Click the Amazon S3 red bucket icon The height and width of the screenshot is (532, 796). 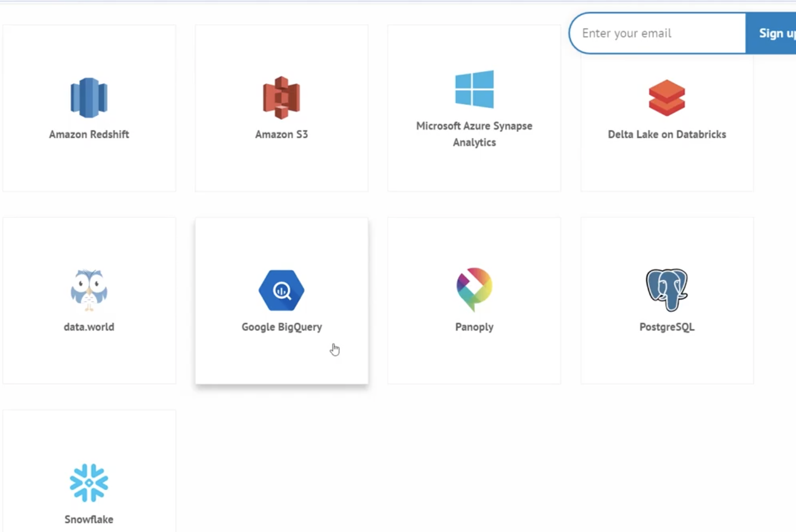pos(282,97)
